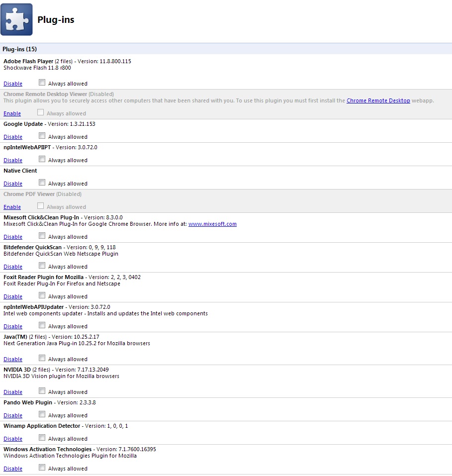Click the Chrome PDF Viewer (Disabled) title

(42, 194)
